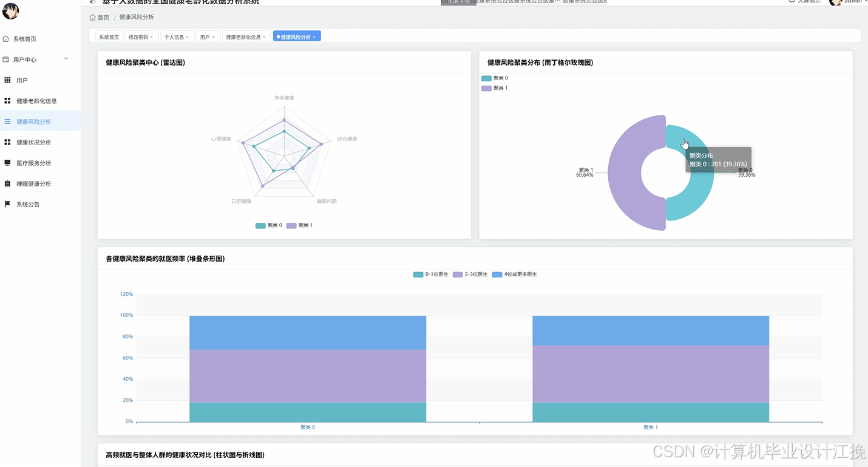Click the monitor icon for 医疗服务分析

7,163
